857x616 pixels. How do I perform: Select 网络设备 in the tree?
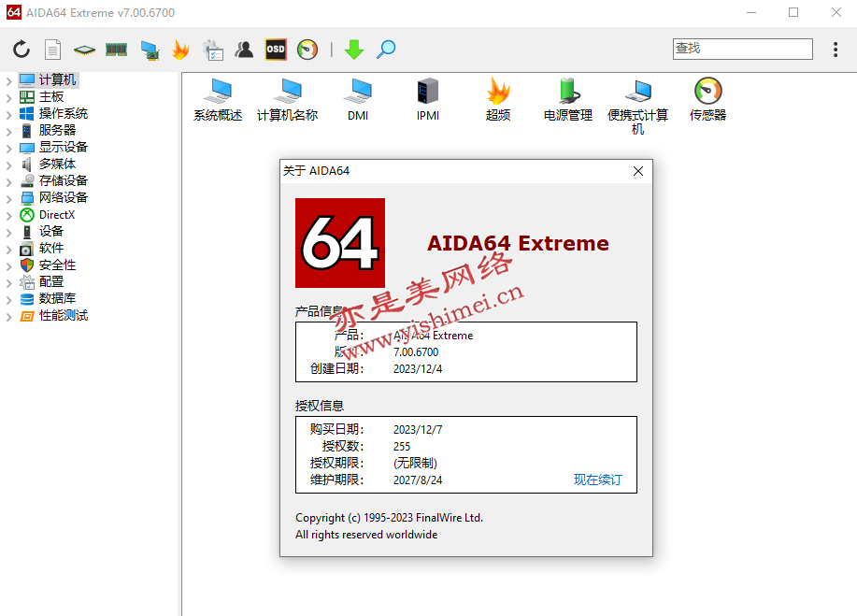coord(64,197)
